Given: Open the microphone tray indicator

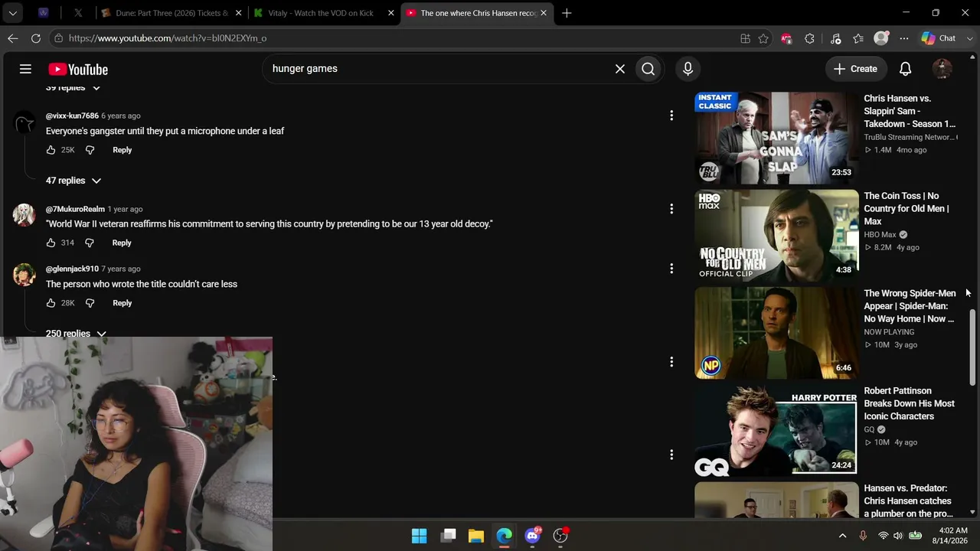Looking at the screenshot, I should (x=863, y=536).
